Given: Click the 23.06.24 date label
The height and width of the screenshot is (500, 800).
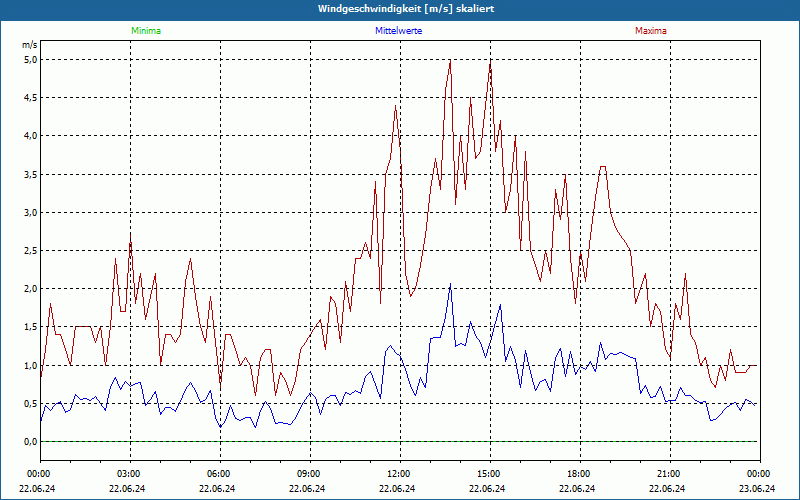Looking at the screenshot, I should point(757,489).
